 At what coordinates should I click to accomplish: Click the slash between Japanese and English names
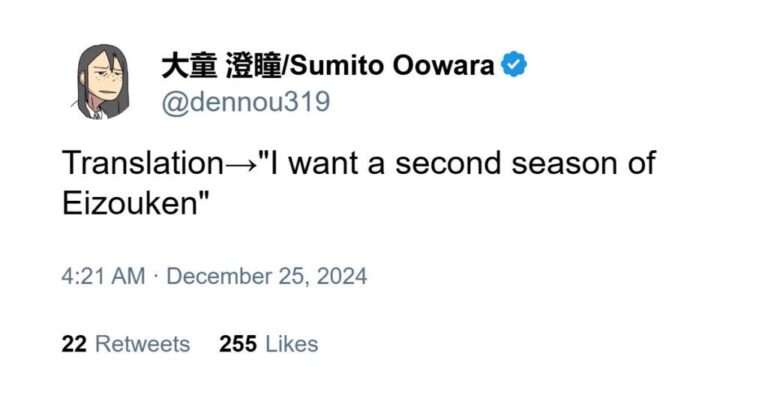click(x=286, y=66)
